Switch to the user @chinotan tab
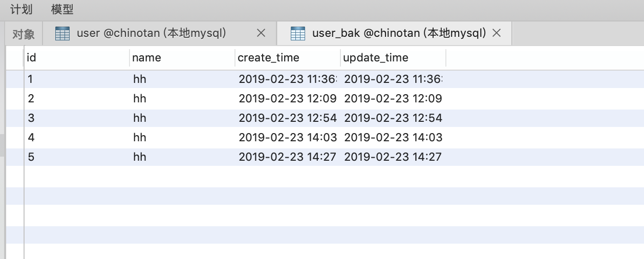 coord(159,33)
